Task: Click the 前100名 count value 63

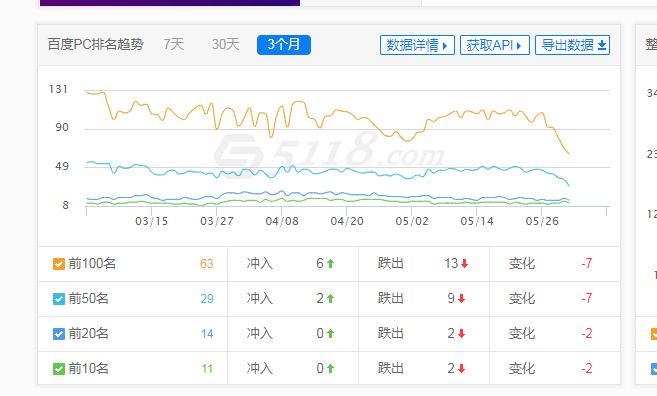Action: (207, 264)
